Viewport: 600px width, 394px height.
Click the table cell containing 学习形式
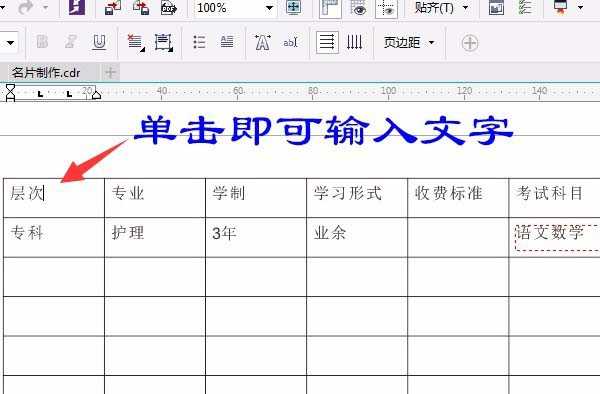[x=357, y=198]
